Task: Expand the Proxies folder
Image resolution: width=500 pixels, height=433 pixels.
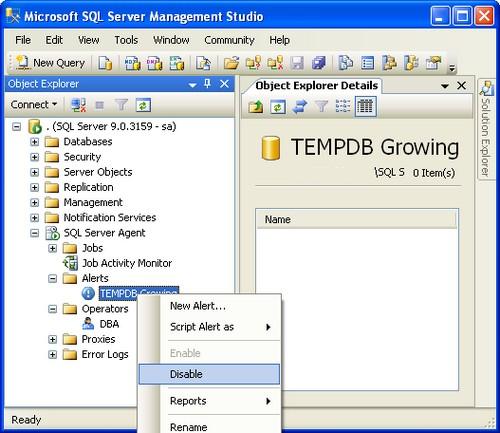Action: (x=52, y=339)
